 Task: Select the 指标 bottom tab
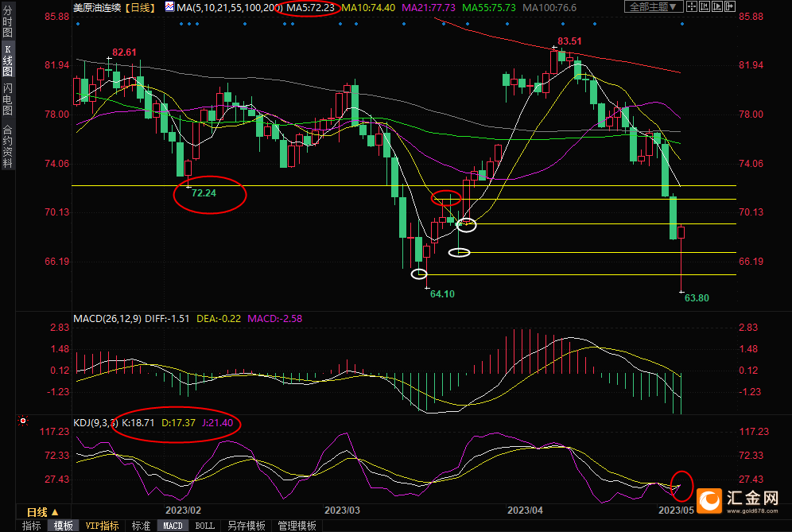point(31,526)
